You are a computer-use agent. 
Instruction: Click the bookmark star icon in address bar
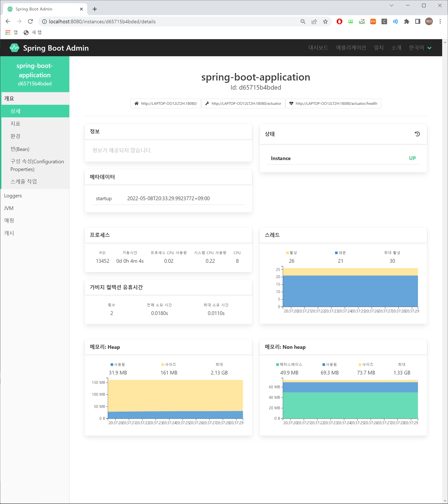click(x=325, y=22)
